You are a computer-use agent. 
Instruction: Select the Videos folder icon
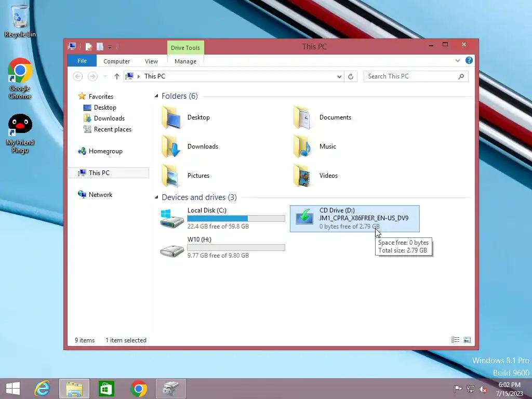point(303,176)
